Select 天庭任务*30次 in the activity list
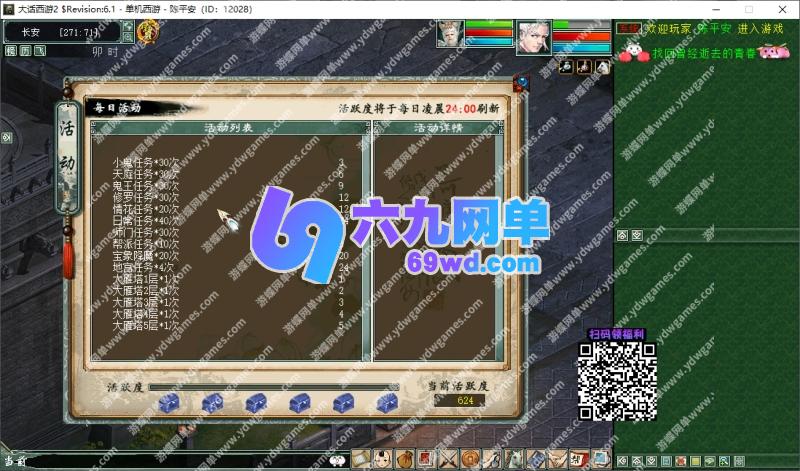 [146, 175]
